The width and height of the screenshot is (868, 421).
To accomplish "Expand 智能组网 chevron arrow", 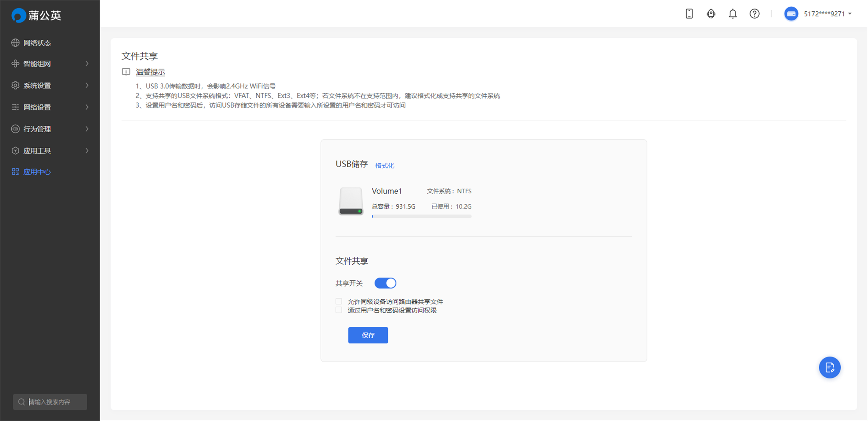I will 87,64.
